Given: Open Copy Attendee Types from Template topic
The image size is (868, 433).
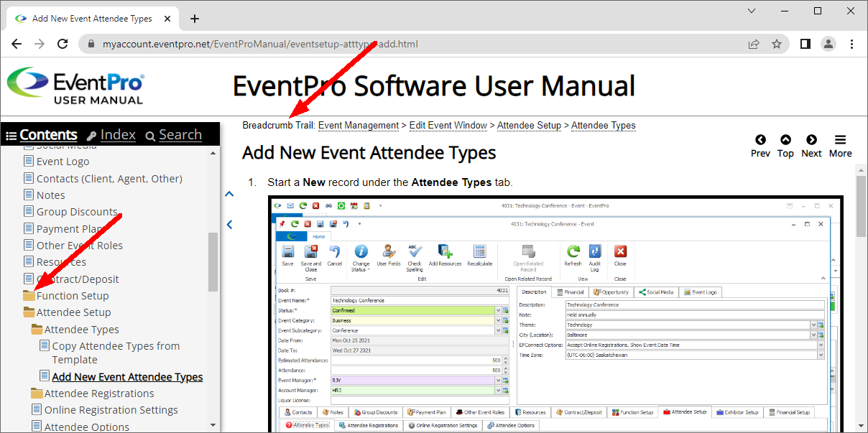Looking at the screenshot, I should (x=116, y=353).
